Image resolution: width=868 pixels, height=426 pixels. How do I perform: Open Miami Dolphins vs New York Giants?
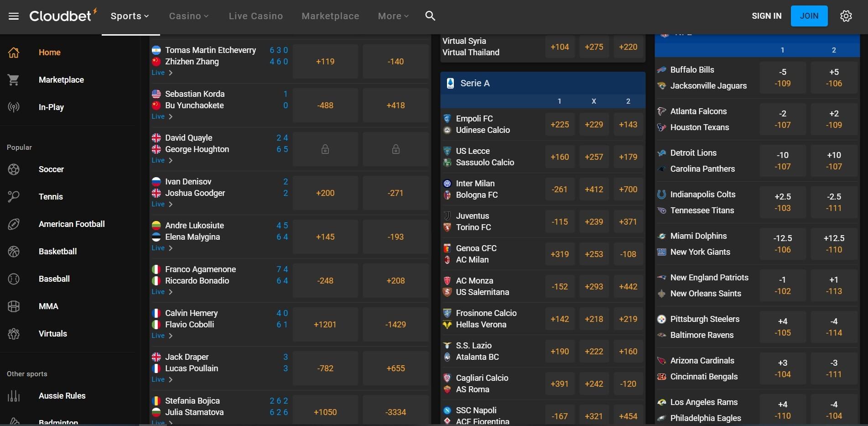(700, 244)
